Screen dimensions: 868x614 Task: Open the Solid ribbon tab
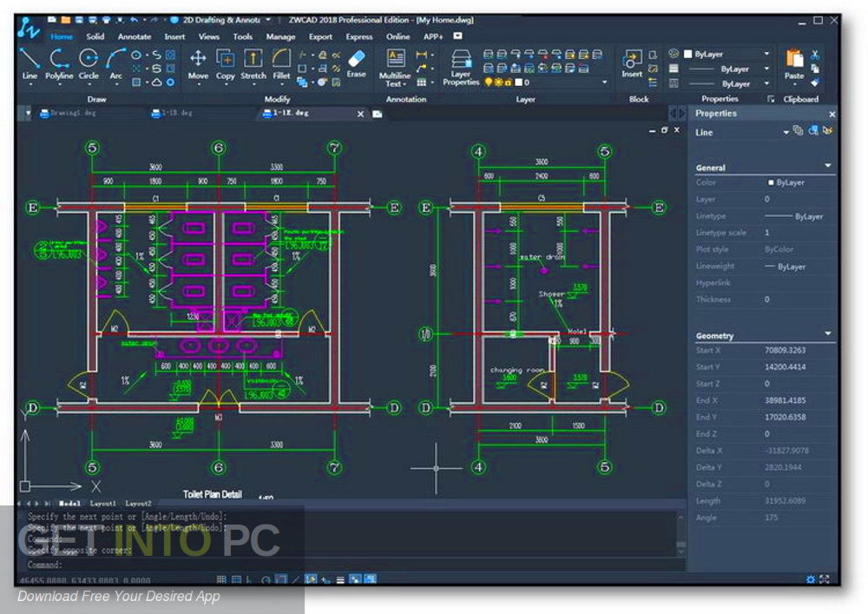coord(95,36)
